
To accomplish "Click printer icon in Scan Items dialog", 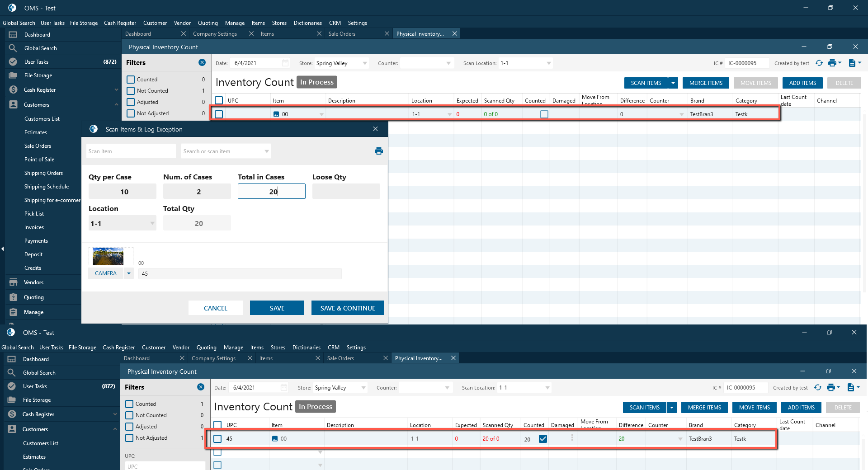I will click(379, 151).
